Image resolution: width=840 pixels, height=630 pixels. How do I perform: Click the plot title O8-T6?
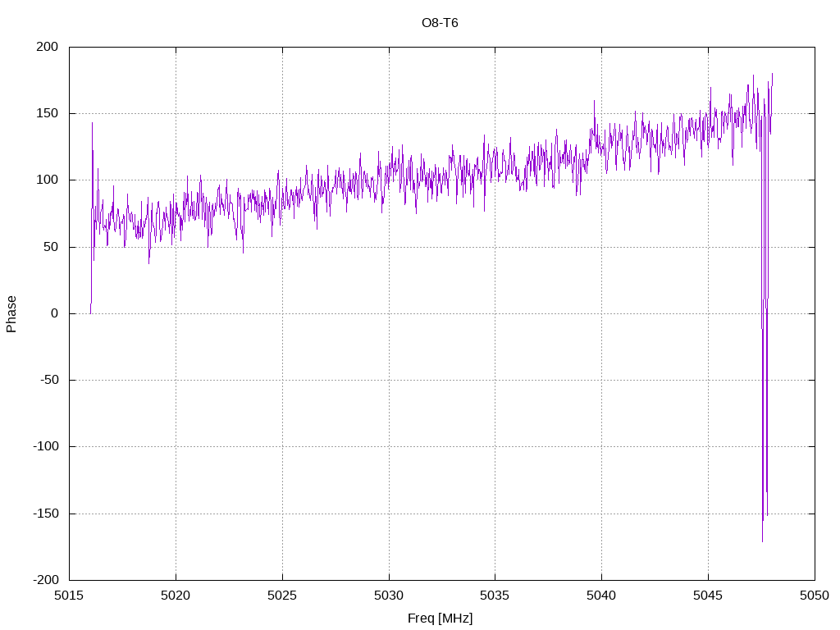coord(440,22)
